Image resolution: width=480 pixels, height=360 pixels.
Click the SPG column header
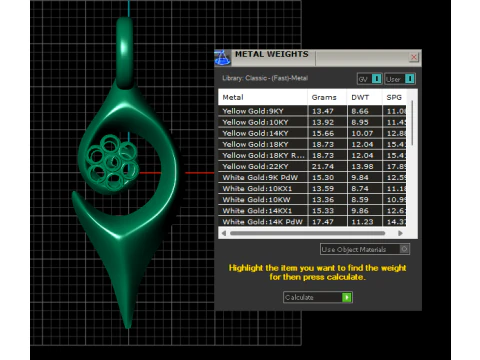pyautogui.click(x=394, y=97)
